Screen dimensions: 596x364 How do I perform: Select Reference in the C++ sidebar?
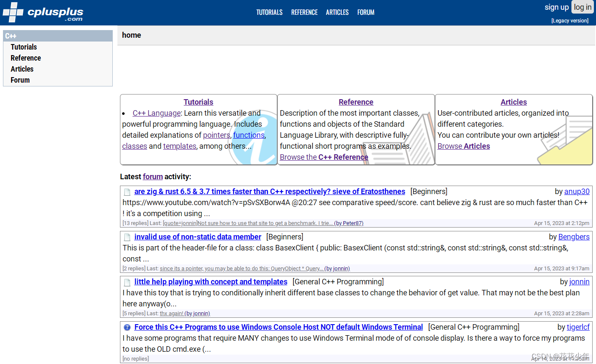pyautogui.click(x=26, y=58)
